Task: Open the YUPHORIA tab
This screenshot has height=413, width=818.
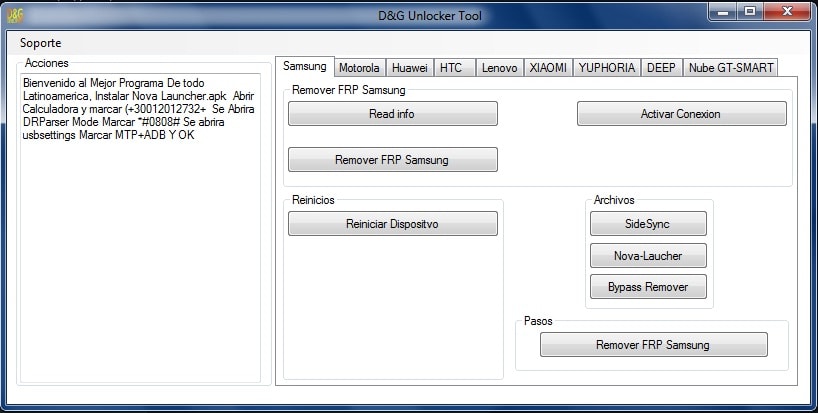Action: click(606, 68)
